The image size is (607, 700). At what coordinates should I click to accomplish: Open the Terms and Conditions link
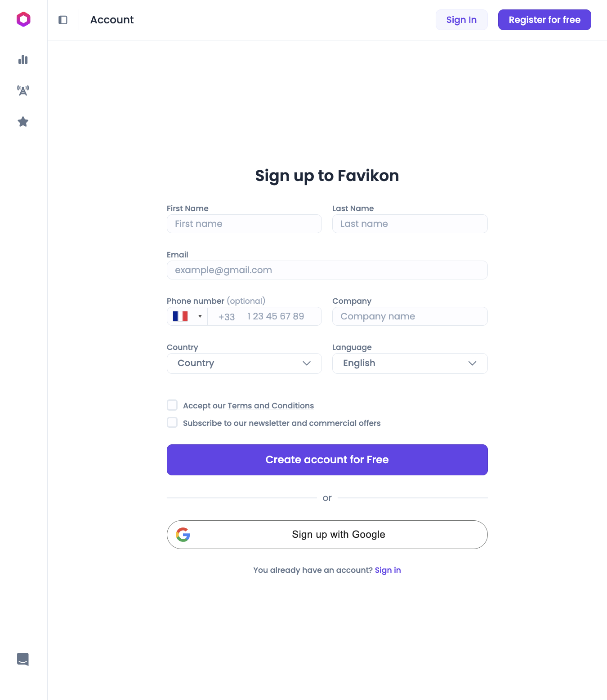271,406
